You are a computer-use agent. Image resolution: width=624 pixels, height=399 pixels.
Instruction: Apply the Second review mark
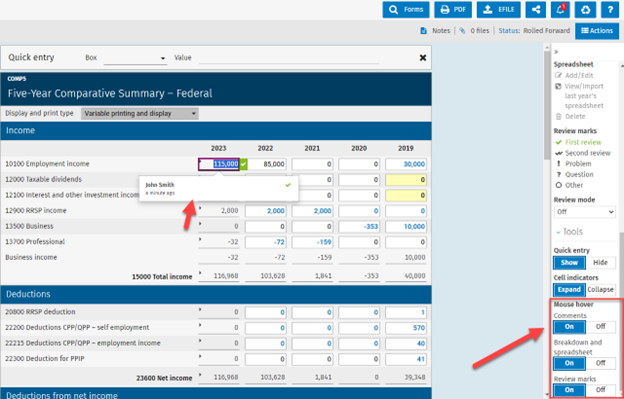(583, 153)
